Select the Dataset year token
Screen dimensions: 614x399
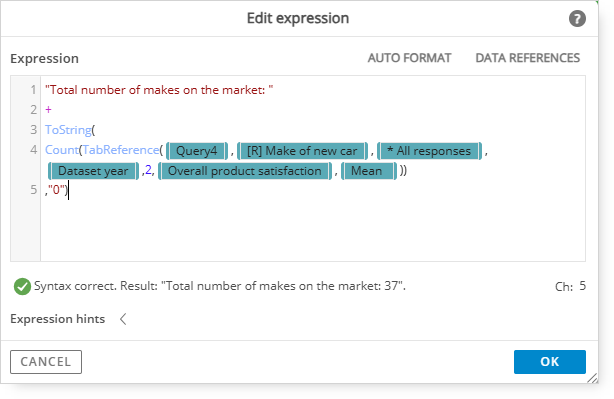(x=93, y=171)
